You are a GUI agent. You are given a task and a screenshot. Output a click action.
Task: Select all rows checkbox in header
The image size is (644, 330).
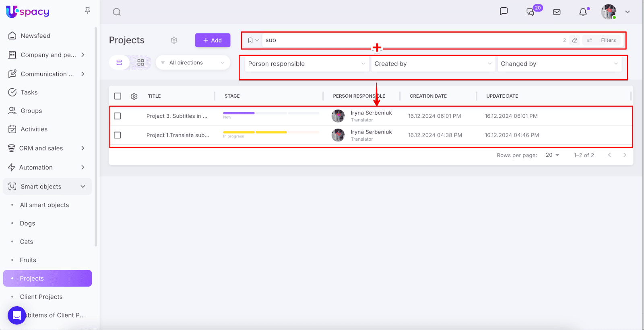pyautogui.click(x=118, y=96)
